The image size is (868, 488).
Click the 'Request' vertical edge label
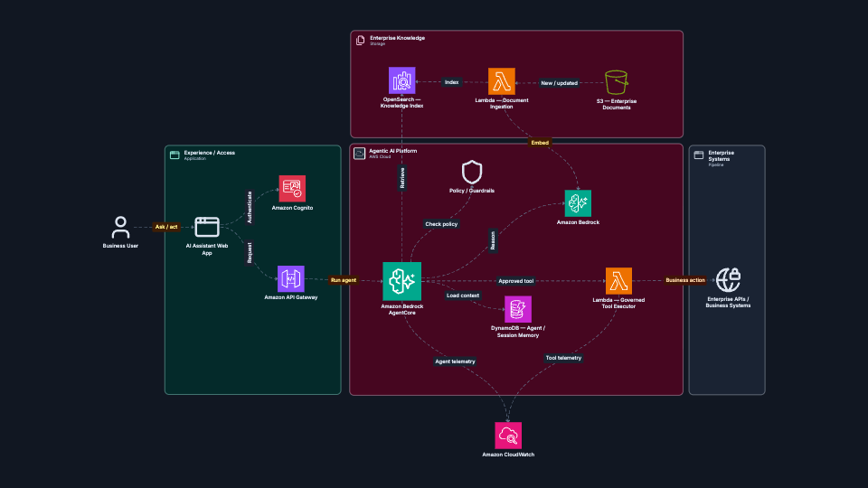(x=250, y=253)
